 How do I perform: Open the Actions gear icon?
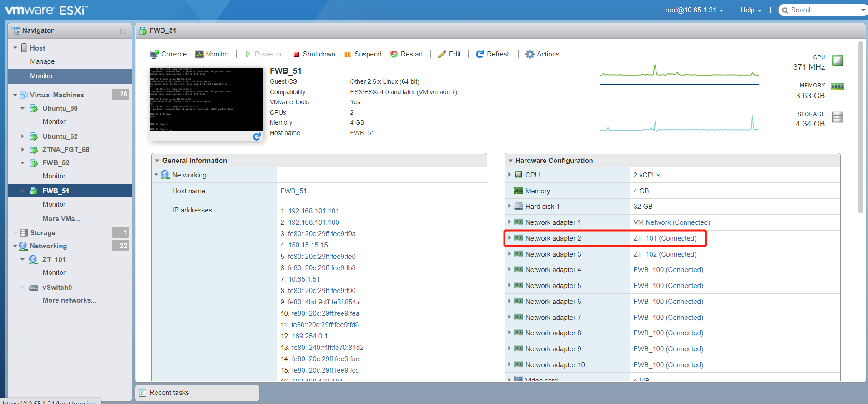click(530, 54)
